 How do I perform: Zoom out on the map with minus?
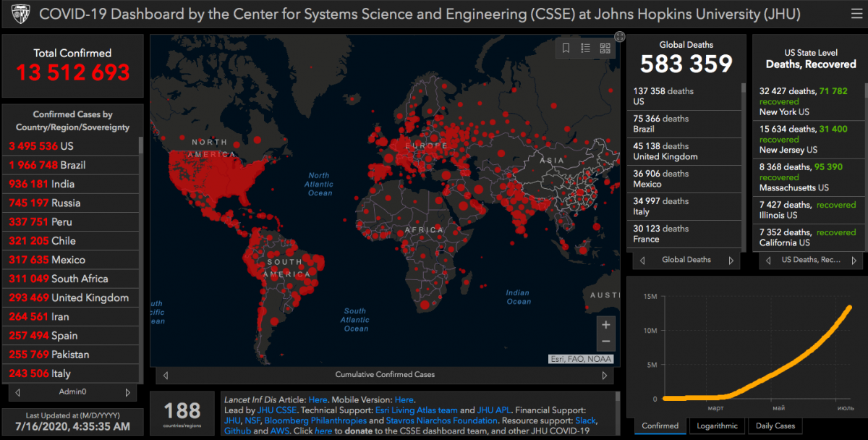pyautogui.click(x=606, y=342)
